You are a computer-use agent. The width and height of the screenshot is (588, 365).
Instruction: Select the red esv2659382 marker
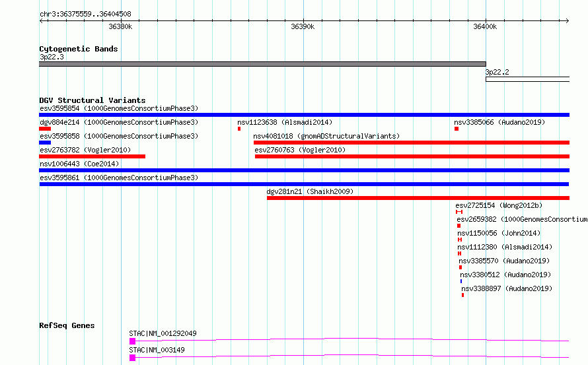(459, 226)
